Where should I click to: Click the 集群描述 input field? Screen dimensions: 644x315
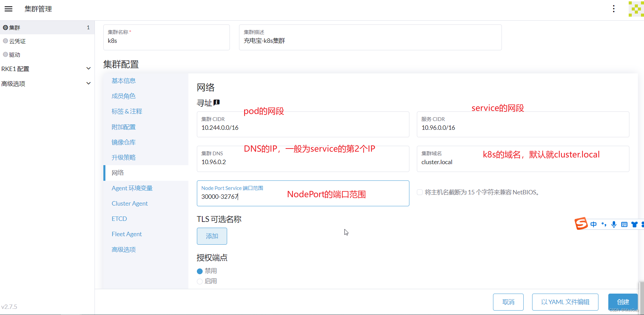click(370, 37)
